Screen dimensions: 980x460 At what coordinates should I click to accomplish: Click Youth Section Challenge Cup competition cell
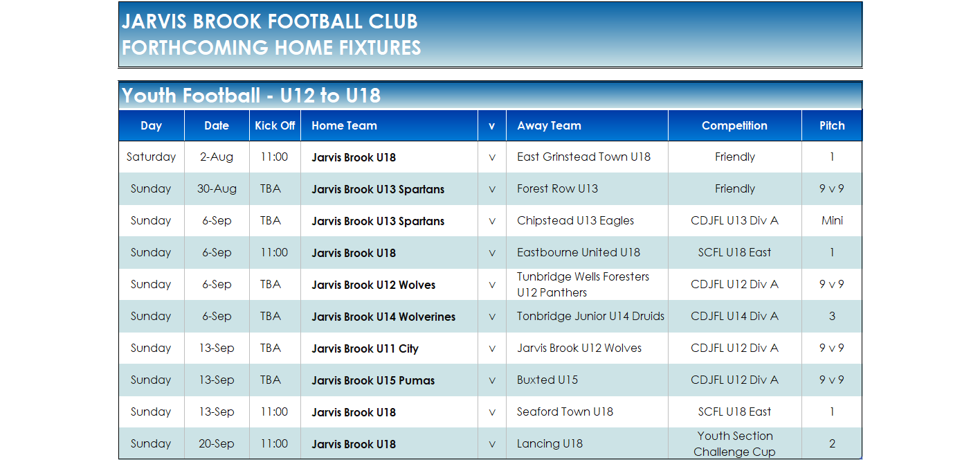click(x=734, y=443)
